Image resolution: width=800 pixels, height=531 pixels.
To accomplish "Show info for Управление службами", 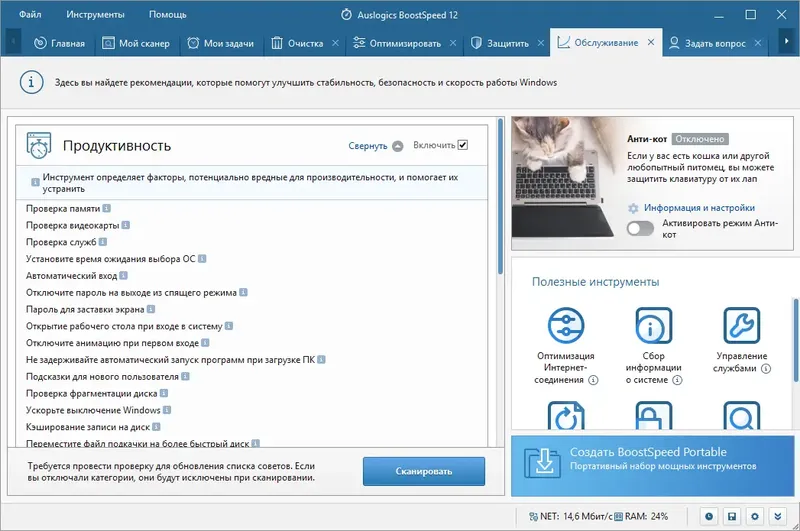I will [x=766, y=368].
